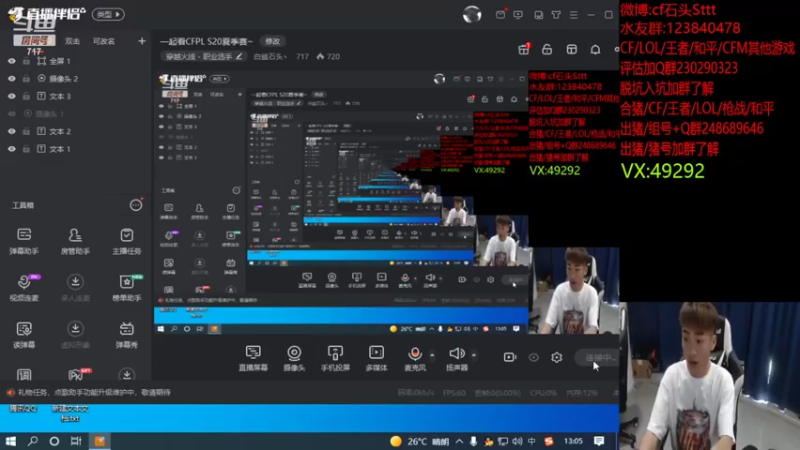The image size is (800, 450).
Task: Show the hidden 摄像头 1 source
Action: (11, 114)
